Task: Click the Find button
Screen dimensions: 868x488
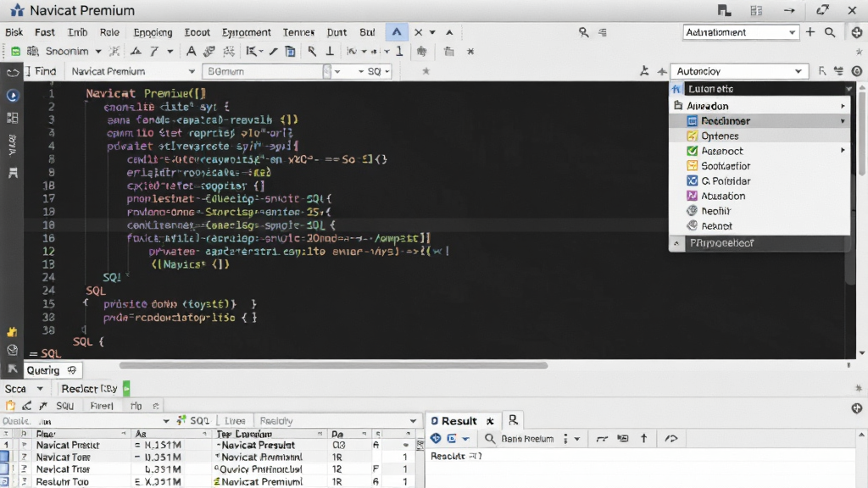Action: (x=45, y=71)
